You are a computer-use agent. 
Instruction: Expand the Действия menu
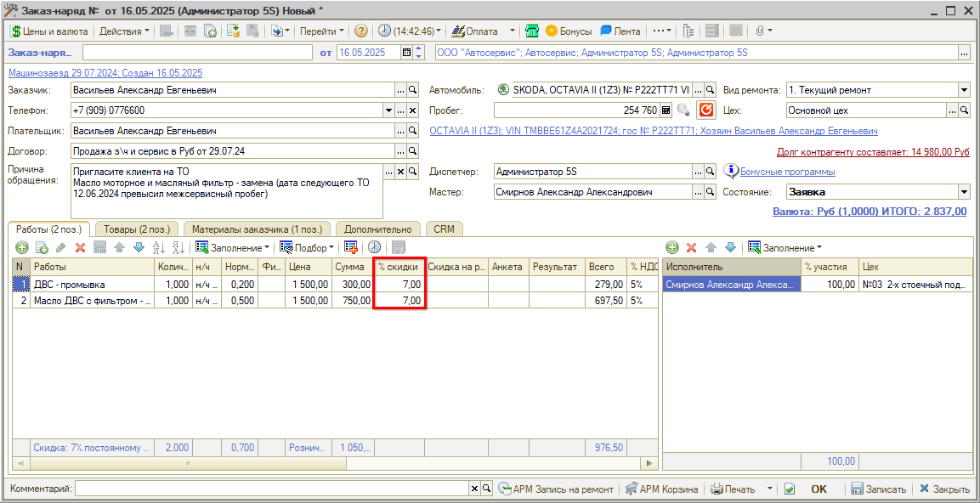point(123,31)
